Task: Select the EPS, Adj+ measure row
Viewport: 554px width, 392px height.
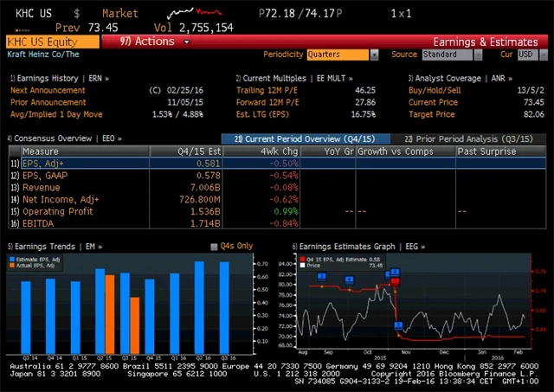Action: pyautogui.click(x=45, y=163)
